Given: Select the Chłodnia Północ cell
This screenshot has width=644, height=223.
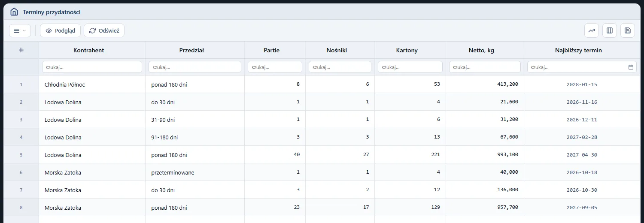Looking at the screenshot, I should [x=92, y=84].
